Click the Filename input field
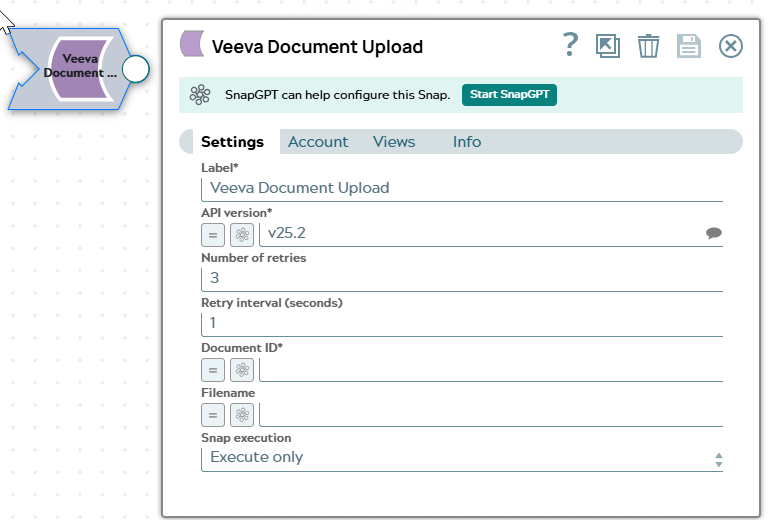769x520 pixels. tap(491, 414)
